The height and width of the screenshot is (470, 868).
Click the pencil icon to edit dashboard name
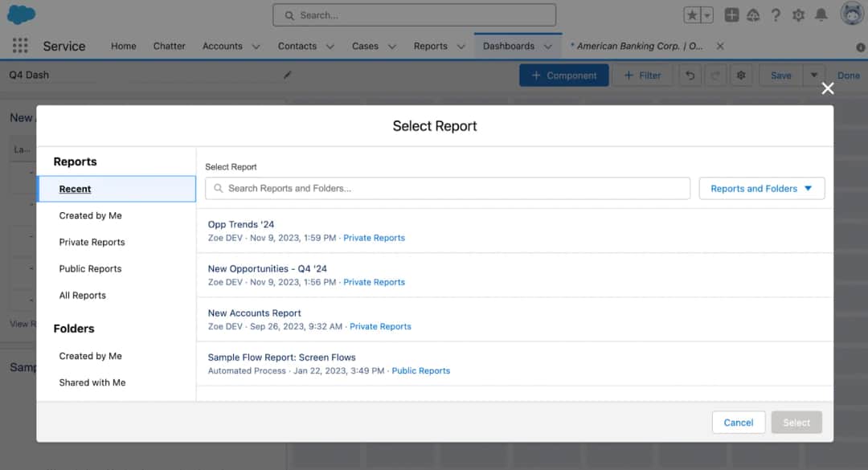(287, 75)
